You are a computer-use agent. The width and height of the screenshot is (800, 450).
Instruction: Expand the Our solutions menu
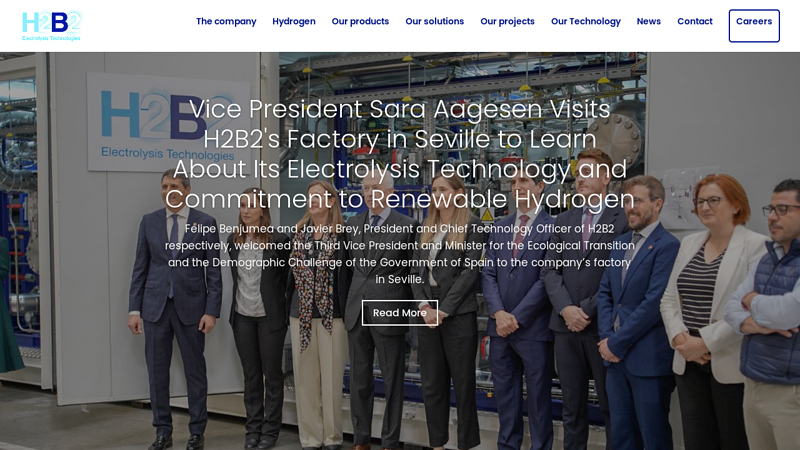[x=435, y=21]
